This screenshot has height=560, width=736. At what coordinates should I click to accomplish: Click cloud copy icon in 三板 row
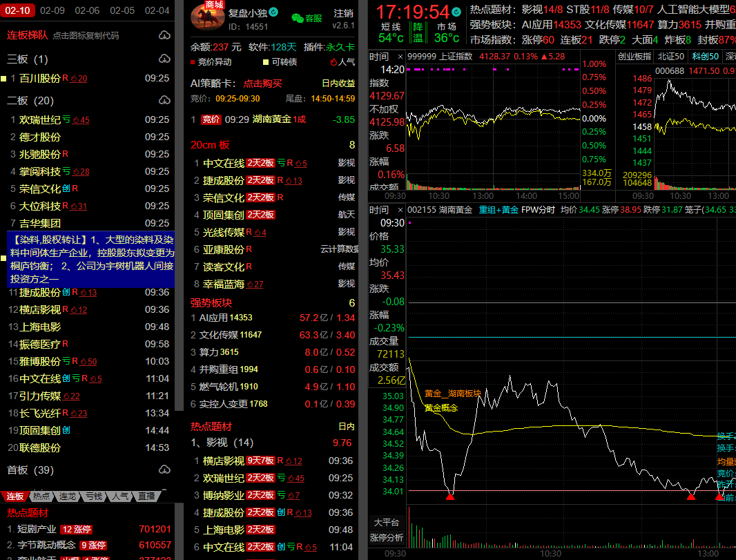click(164, 59)
